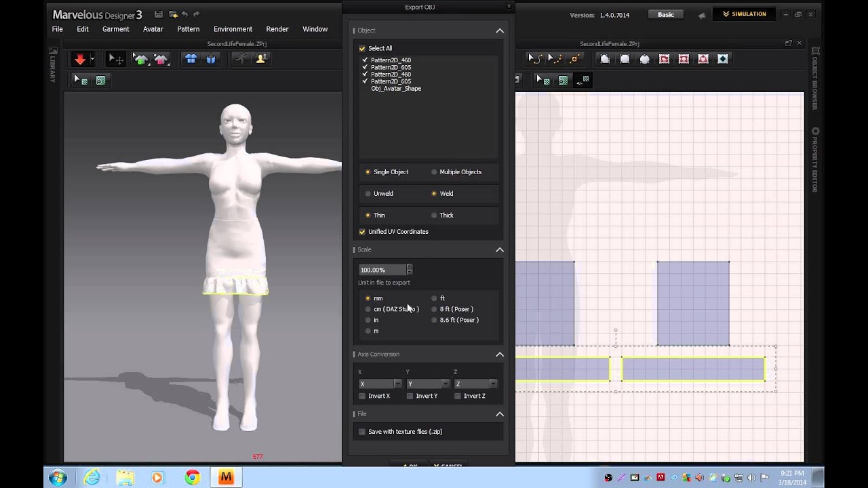The image size is (868, 488).
Task: Select the arrow move tool in 3D toolbar
Action: click(x=116, y=60)
